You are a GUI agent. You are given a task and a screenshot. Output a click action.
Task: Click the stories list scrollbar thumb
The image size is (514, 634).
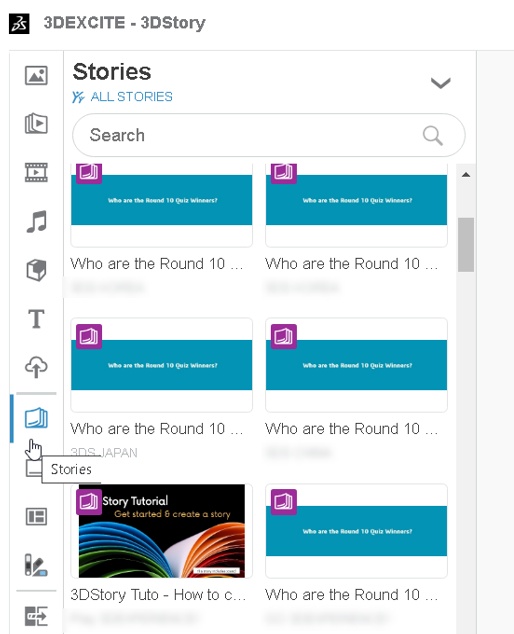466,245
